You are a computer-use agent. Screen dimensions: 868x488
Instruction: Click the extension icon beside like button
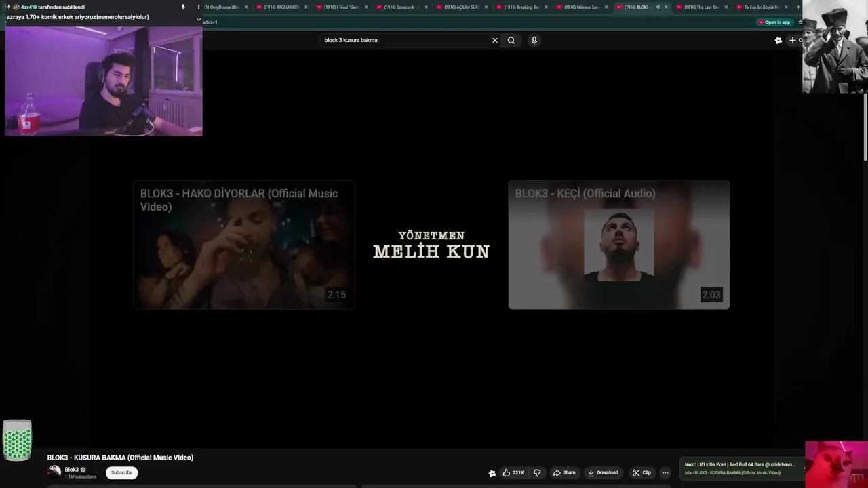pyautogui.click(x=492, y=473)
